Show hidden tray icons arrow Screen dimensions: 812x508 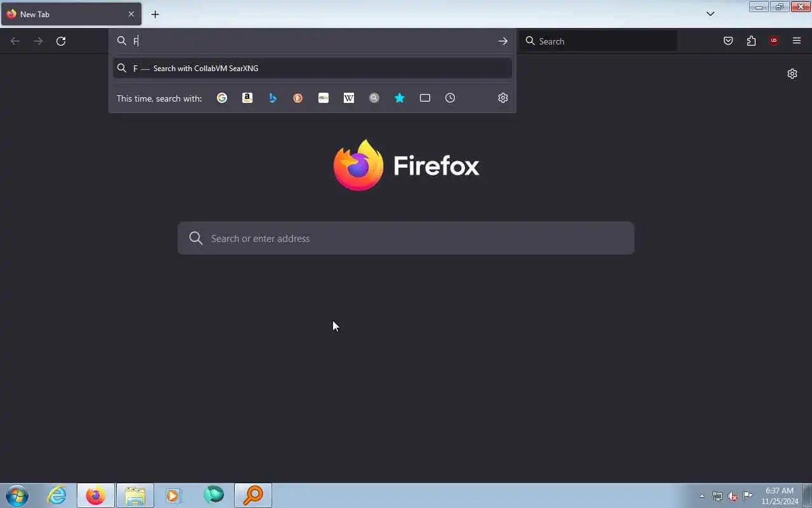(x=702, y=497)
